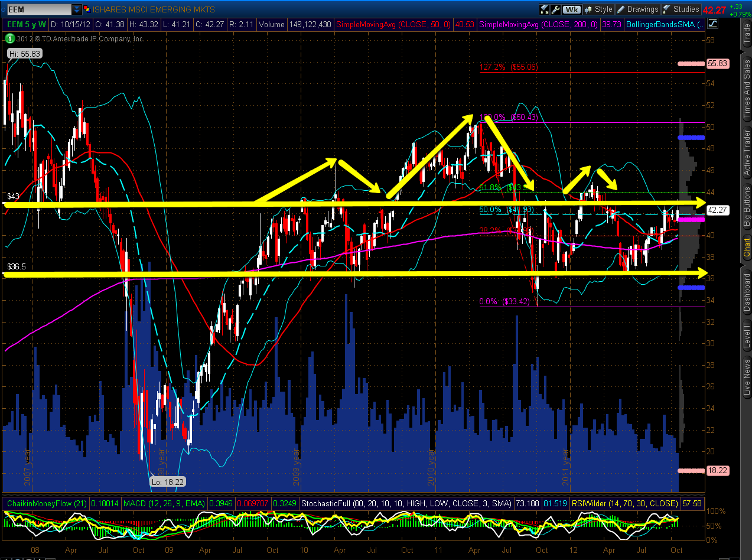The height and width of the screenshot is (560, 752).
Task: Click the 40.53 moving average value
Action: tap(466, 24)
